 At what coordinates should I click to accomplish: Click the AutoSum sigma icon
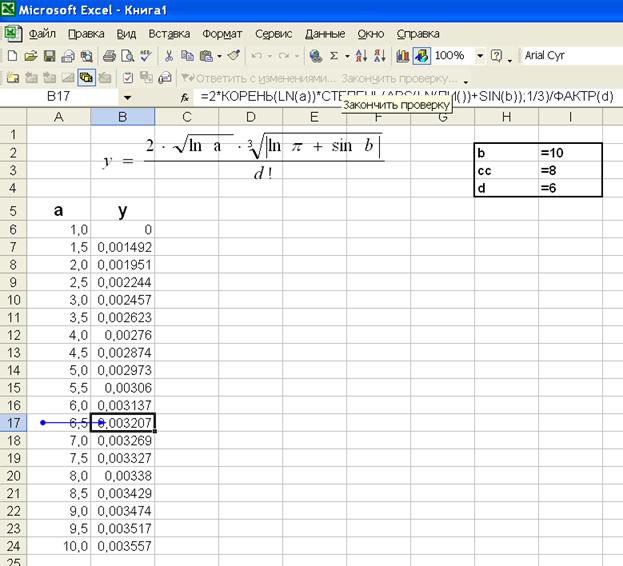334,56
